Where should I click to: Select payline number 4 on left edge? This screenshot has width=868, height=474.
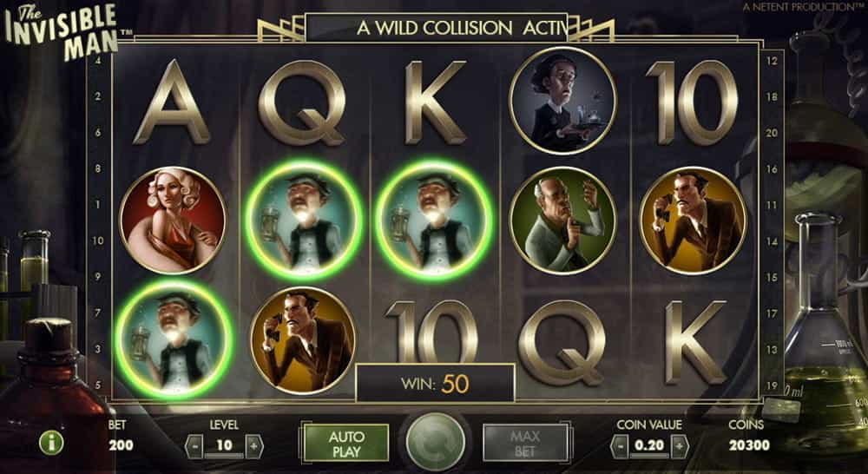point(98,61)
